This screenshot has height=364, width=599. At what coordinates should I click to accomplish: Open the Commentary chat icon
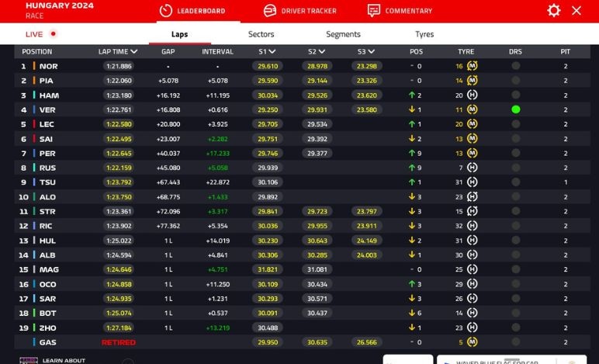click(374, 11)
